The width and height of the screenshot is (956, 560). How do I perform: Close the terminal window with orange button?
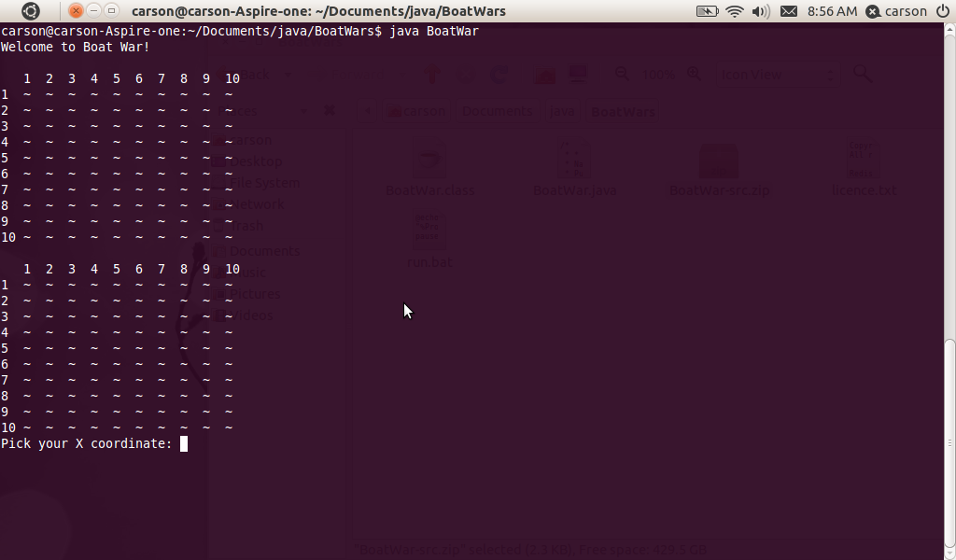(76, 10)
